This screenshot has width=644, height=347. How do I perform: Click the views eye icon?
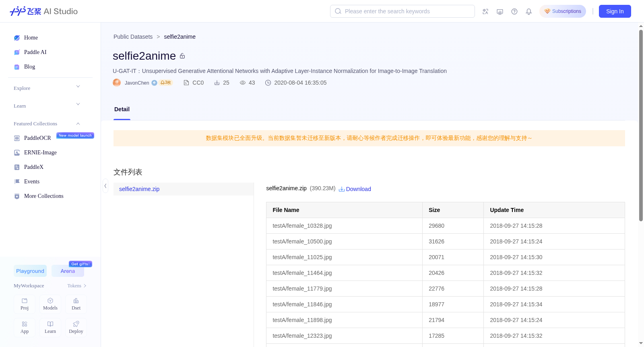pyautogui.click(x=243, y=83)
